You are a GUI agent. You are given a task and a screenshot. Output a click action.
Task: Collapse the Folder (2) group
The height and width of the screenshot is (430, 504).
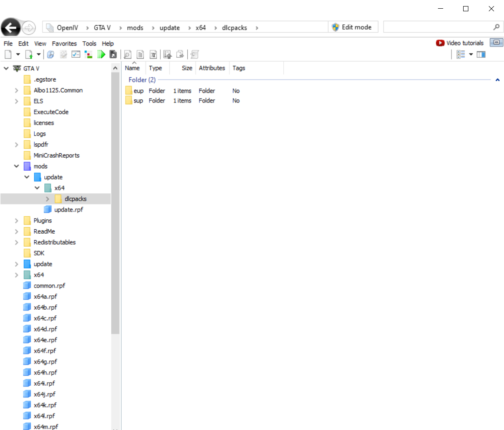tap(497, 79)
